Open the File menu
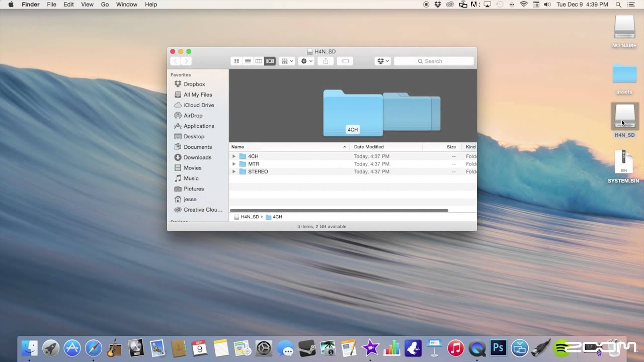 tap(51, 5)
